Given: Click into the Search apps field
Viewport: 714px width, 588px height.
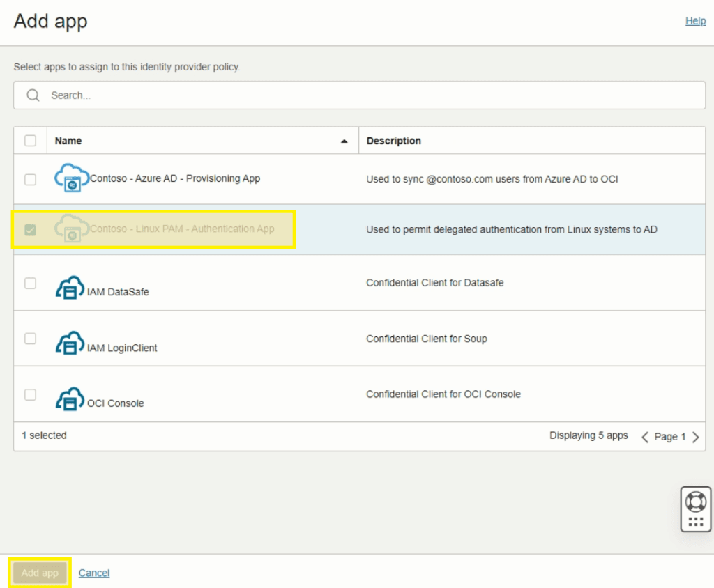Looking at the screenshot, I should coord(363,95).
